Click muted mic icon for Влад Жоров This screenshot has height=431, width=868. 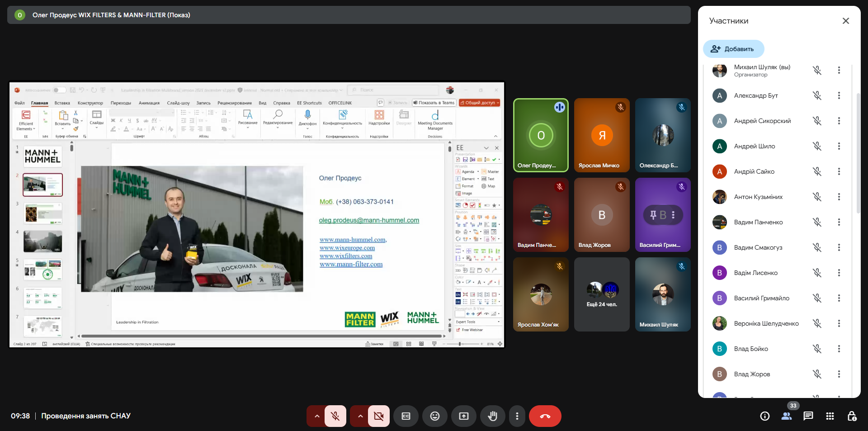coord(817,374)
